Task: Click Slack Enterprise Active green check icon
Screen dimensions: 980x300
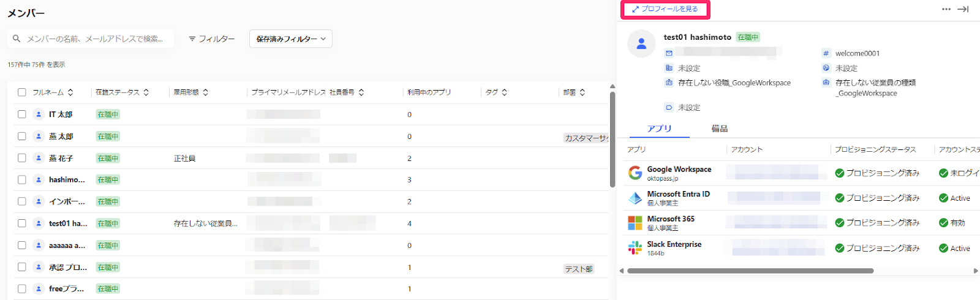Action: (x=944, y=248)
